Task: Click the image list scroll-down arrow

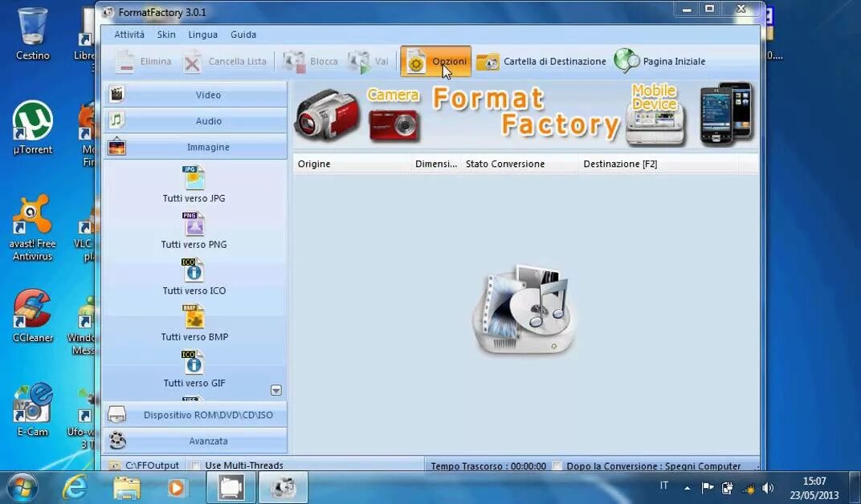Action: click(x=276, y=390)
